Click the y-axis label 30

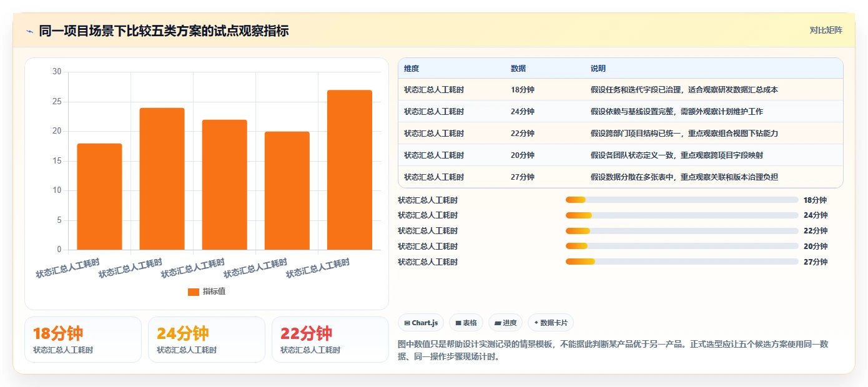point(57,72)
